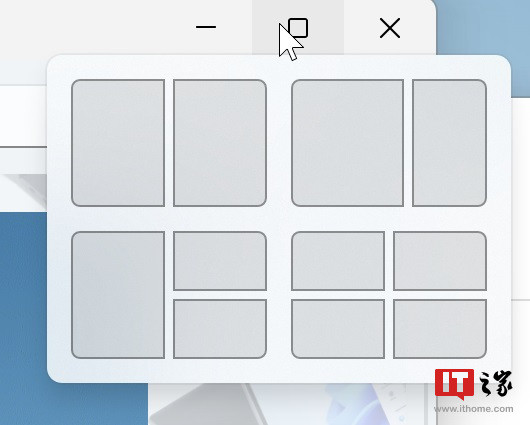Viewport: 530px width, 425px height.
Task: Snap to bottom-left quadrant of four-grid layout
Action: coord(338,329)
